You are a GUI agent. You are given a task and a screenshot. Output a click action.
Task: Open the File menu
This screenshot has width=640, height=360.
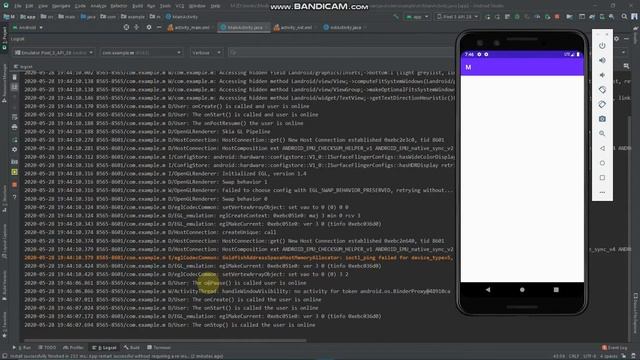[x=18, y=6]
